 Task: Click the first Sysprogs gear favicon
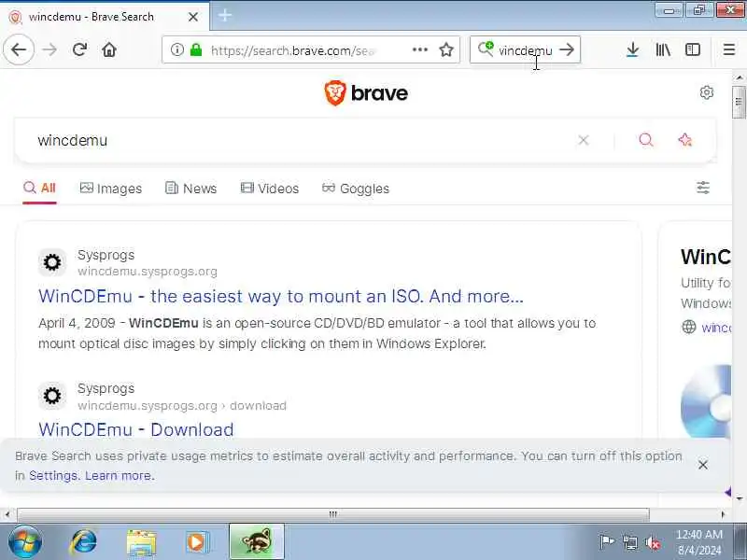[52, 262]
